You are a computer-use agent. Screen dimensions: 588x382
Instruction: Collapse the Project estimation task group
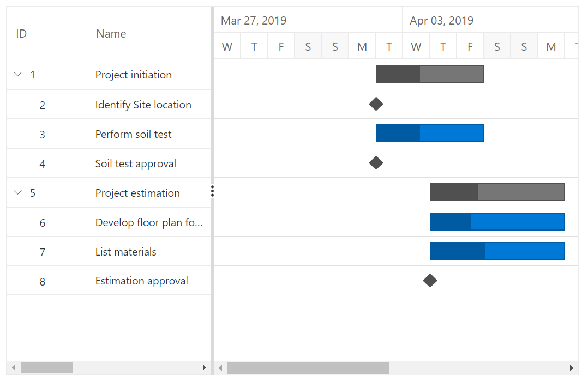coord(17,192)
